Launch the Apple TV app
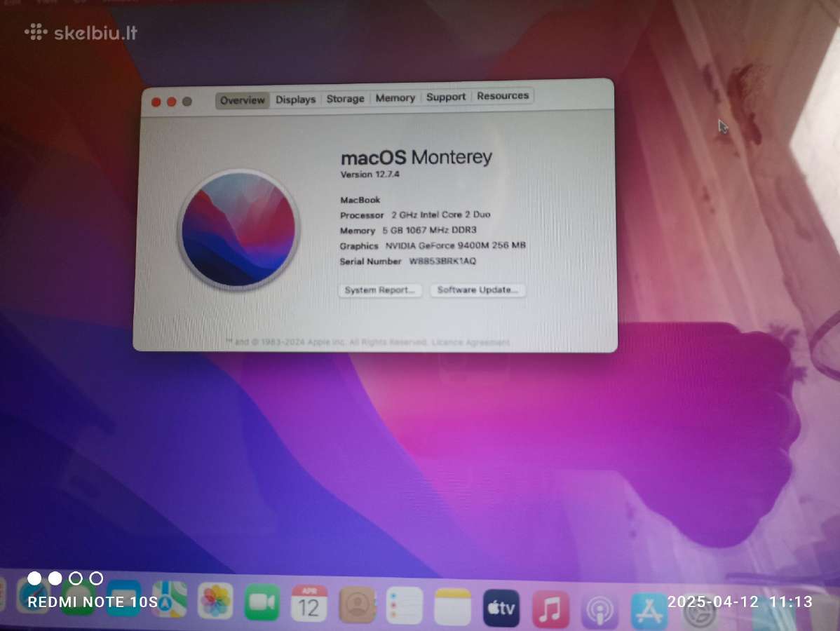 (x=501, y=609)
